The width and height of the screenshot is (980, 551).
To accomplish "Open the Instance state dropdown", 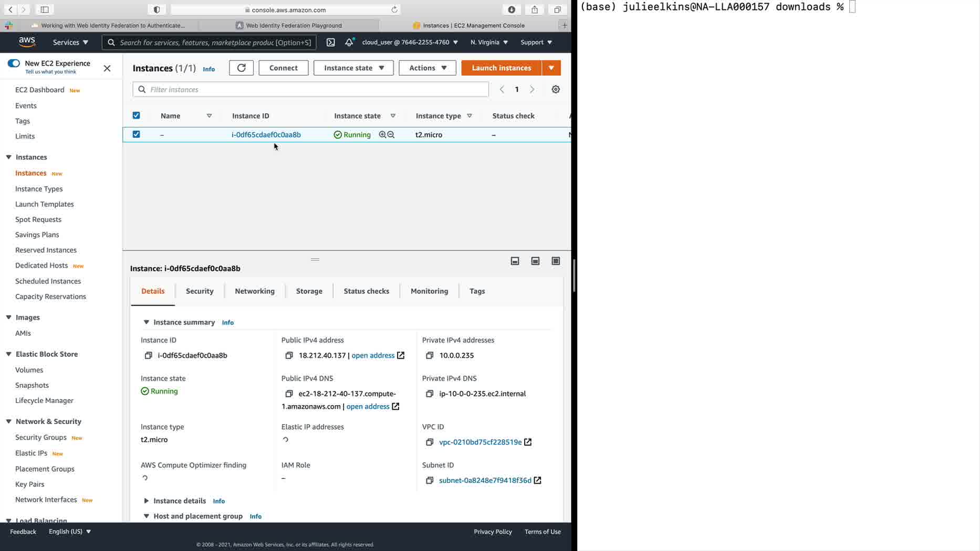I will (x=353, y=68).
